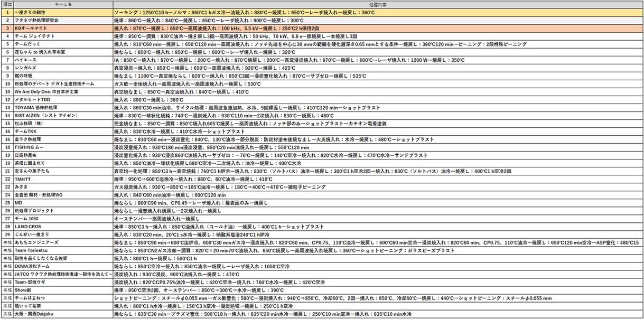Select the チームTKK team cell
This screenshot has height=319, width=644.
(63, 132)
